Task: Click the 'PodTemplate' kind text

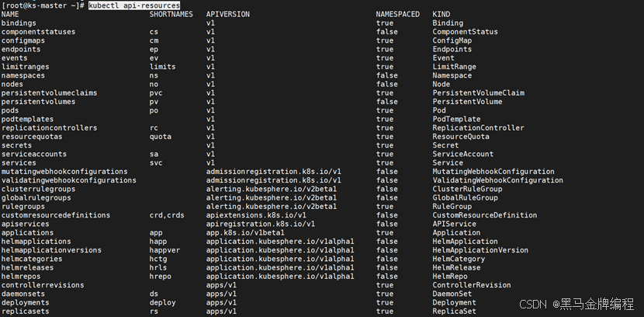Action: pos(456,119)
